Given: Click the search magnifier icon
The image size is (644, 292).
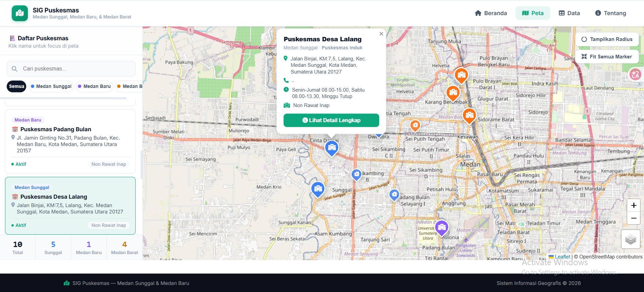Looking at the screenshot, I should point(14,69).
